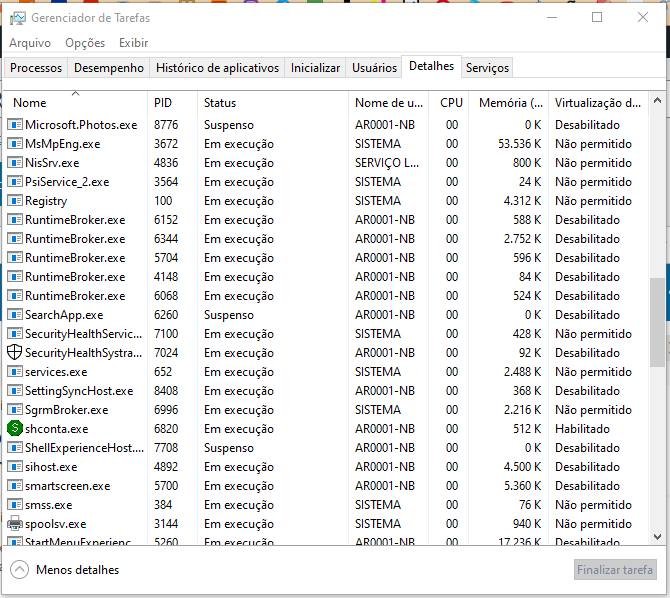Select RuntimeBroker.exe with PID 6152
Screen dimensions: 670x598
coord(75,220)
